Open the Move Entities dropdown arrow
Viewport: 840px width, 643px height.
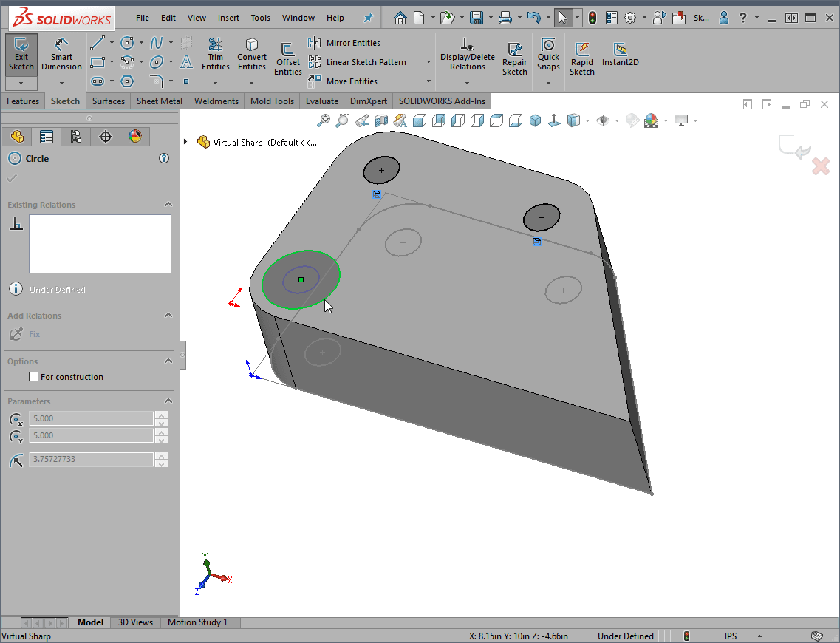point(428,81)
